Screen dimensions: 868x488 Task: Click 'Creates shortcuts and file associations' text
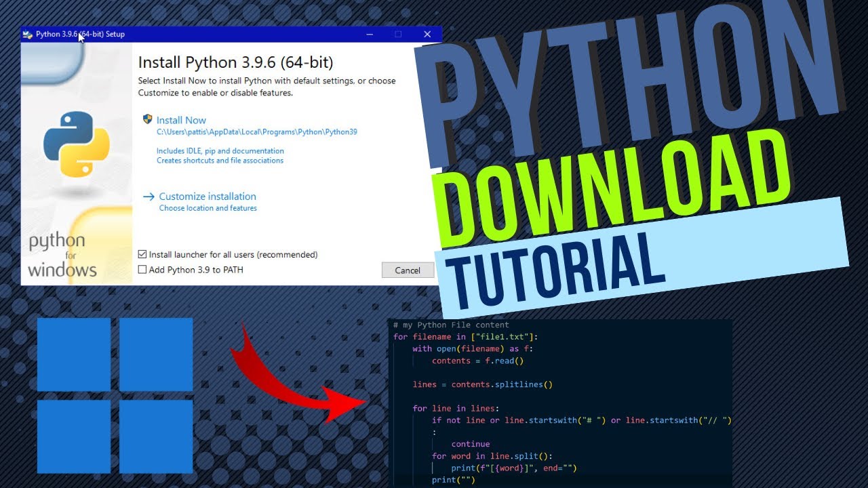click(220, 161)
